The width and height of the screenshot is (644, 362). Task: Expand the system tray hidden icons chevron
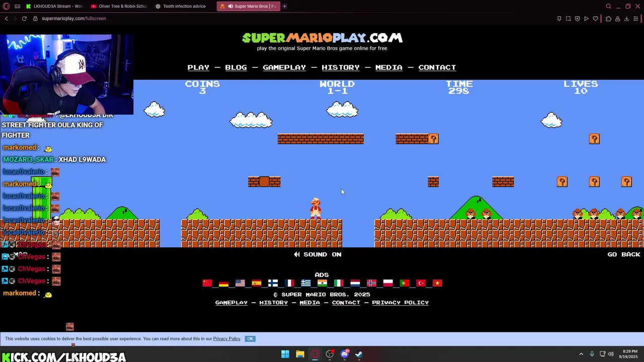[x=581, y=354]
